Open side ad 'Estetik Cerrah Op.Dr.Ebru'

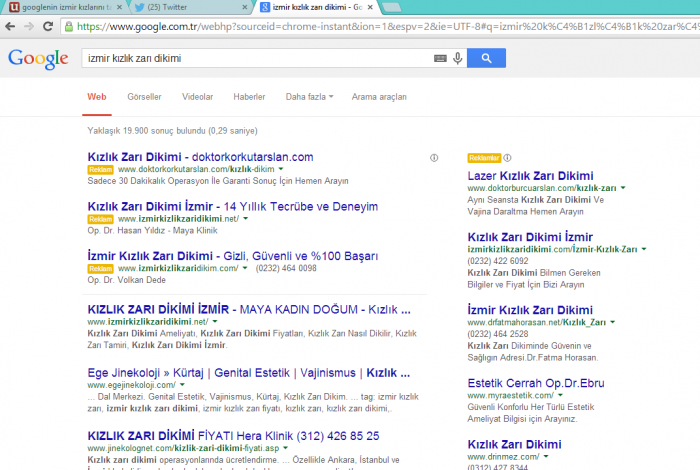coord(536,383)
